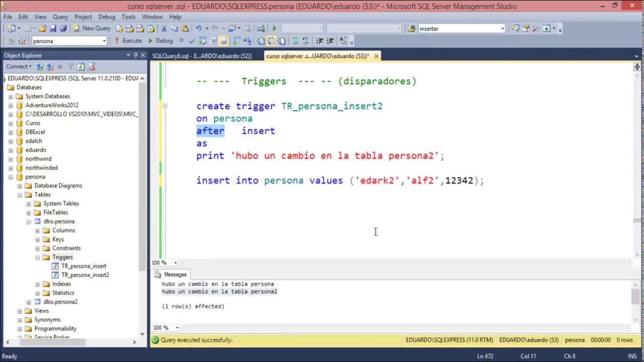Open the Project menu
This screenshot has height=362, width=644.
point(83,17)
